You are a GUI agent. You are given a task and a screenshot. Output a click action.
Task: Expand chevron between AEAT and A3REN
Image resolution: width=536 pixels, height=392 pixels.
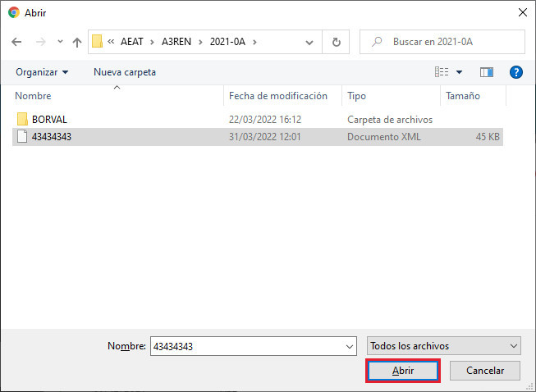coord(152,42)
